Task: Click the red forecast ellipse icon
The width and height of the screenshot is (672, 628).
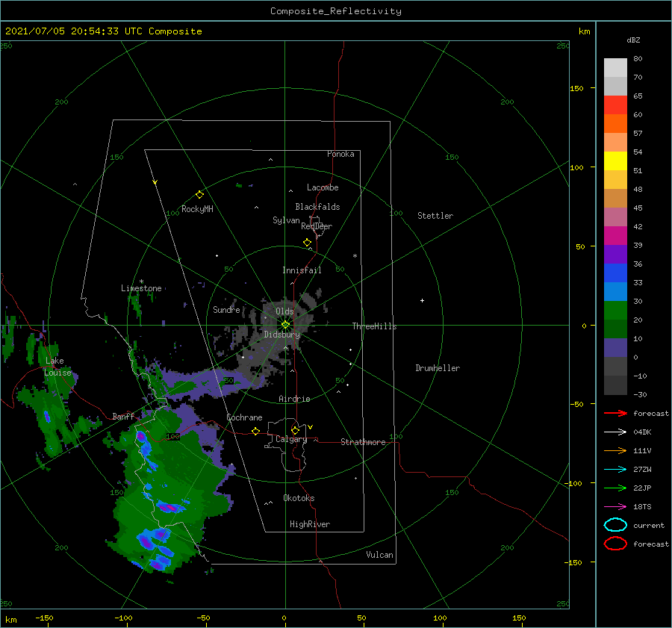Action: [x=615, y=544]
